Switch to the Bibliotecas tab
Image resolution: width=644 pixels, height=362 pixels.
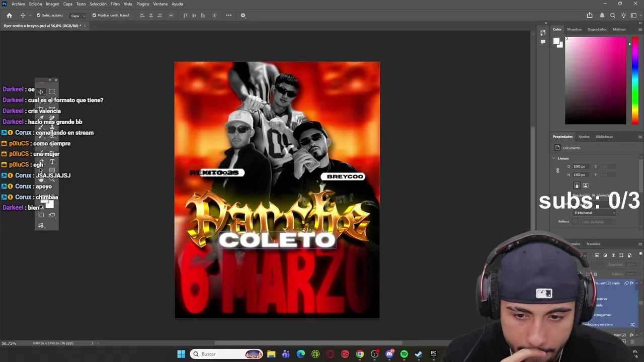pyautogui.click(x=604, y=137)
